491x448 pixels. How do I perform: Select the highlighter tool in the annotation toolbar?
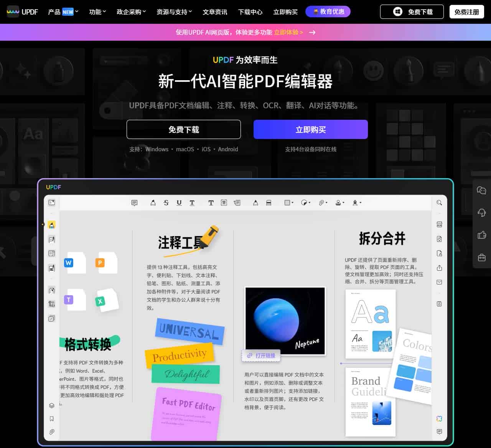click(x=153, y=203)
